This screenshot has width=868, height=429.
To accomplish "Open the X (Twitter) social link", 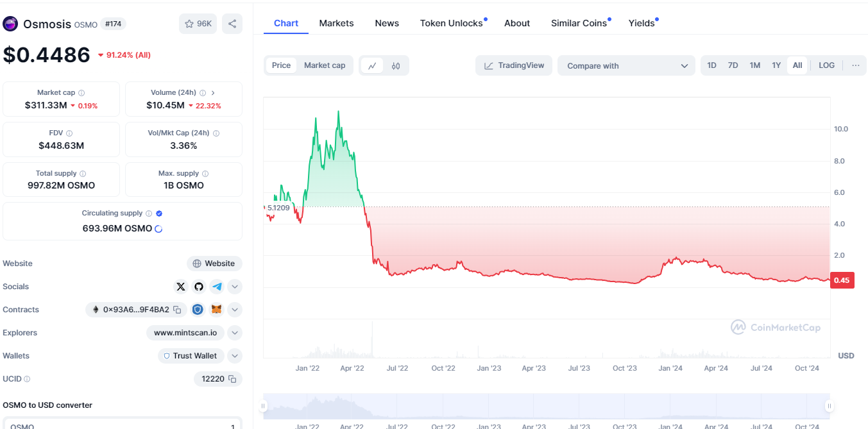I will coord(181,287).
